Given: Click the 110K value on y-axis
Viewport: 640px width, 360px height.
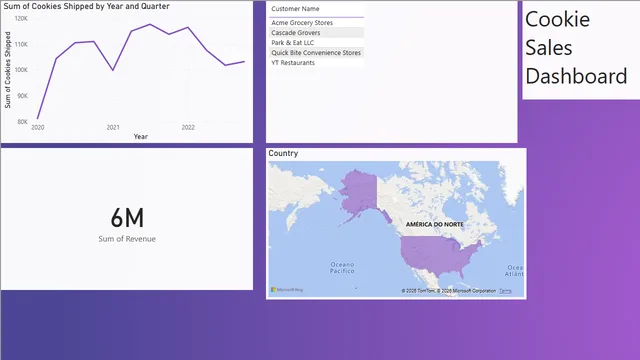Looking at the screenshot, I should 21,44.
